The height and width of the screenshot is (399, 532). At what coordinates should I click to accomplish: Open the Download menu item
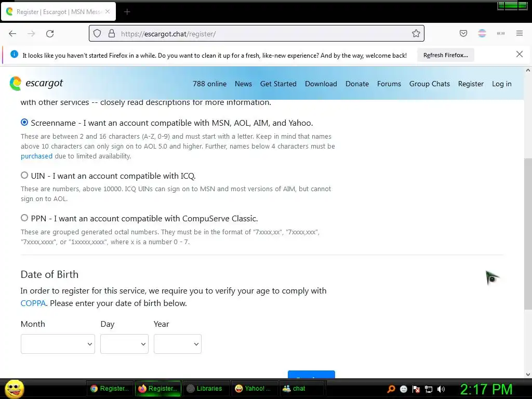pos(321,84)
